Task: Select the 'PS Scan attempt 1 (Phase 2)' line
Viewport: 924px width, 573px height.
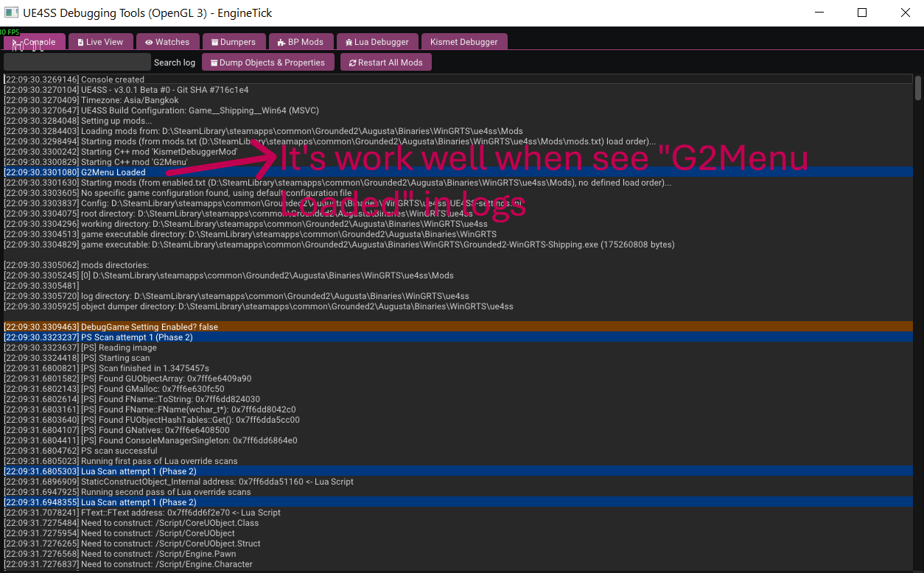Action: (x=458, y=337)
